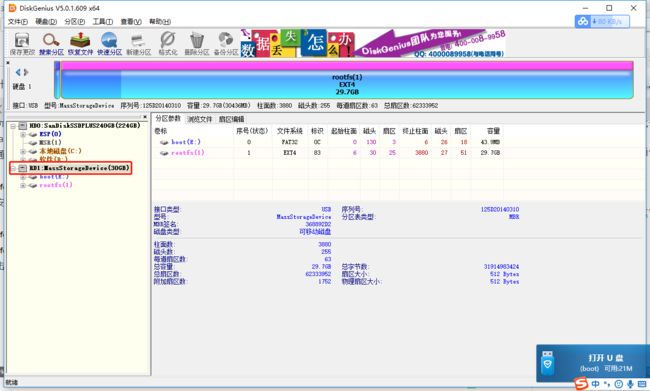Click the 标识 column header
The image size is (650, 391).
(x=318, y=131)
